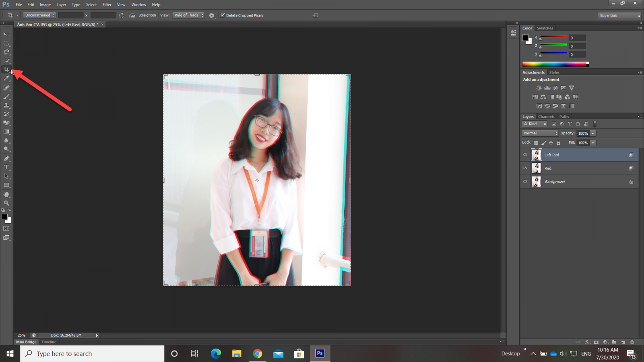
Task: Select the Hand tool
Action: pyautogui.click(x=6, y=194)
